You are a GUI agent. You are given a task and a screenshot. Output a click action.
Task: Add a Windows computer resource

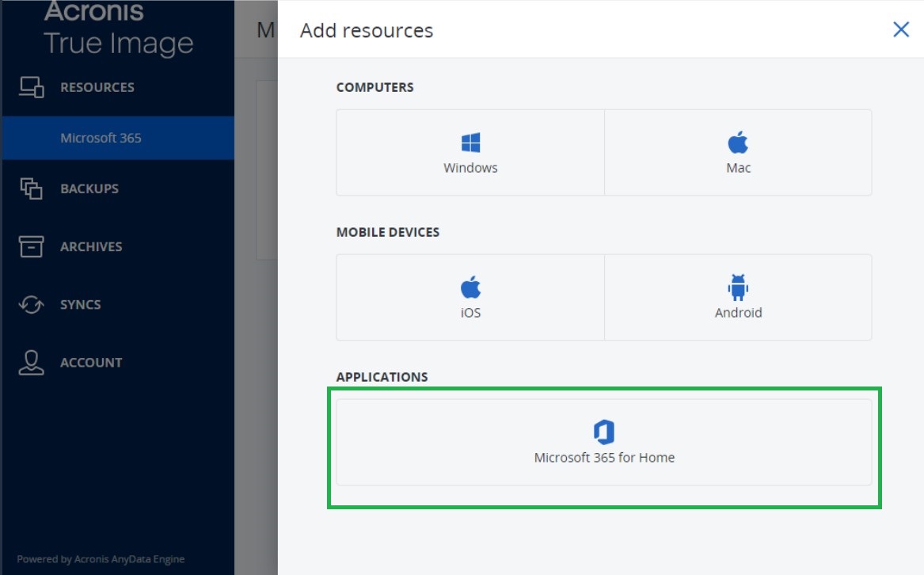point(470,152)
